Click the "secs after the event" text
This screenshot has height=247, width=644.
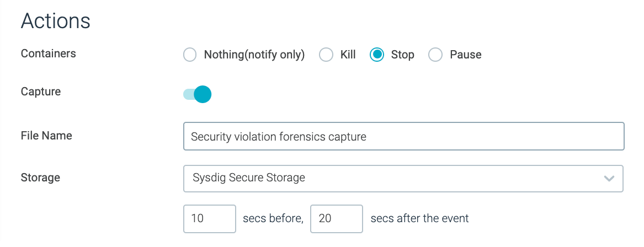tap(419, 218)
